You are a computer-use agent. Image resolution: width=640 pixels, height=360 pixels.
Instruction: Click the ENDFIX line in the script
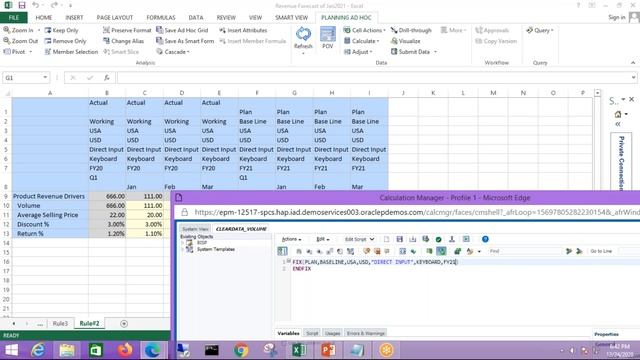coord(302,269)
